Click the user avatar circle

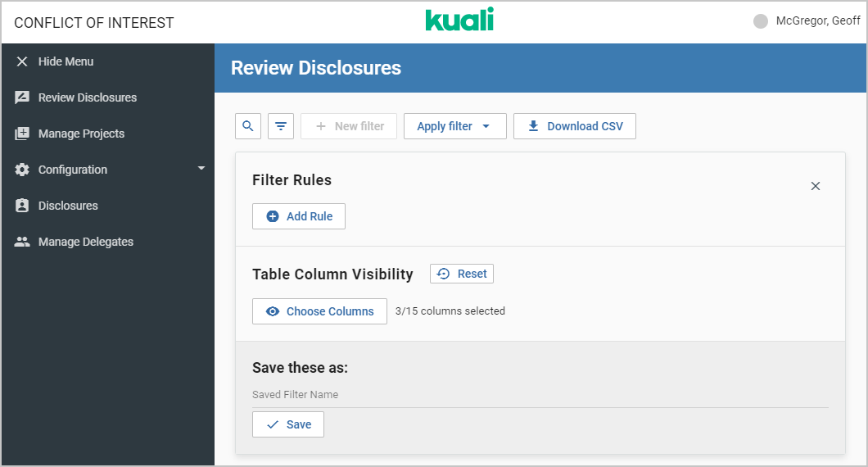[x=761, y=21]
